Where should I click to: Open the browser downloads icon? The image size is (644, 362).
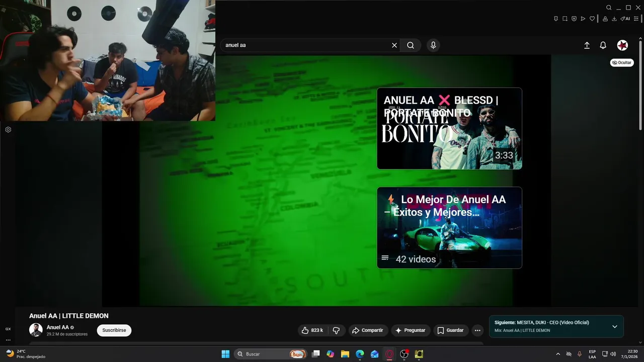[x=614, y=19]
